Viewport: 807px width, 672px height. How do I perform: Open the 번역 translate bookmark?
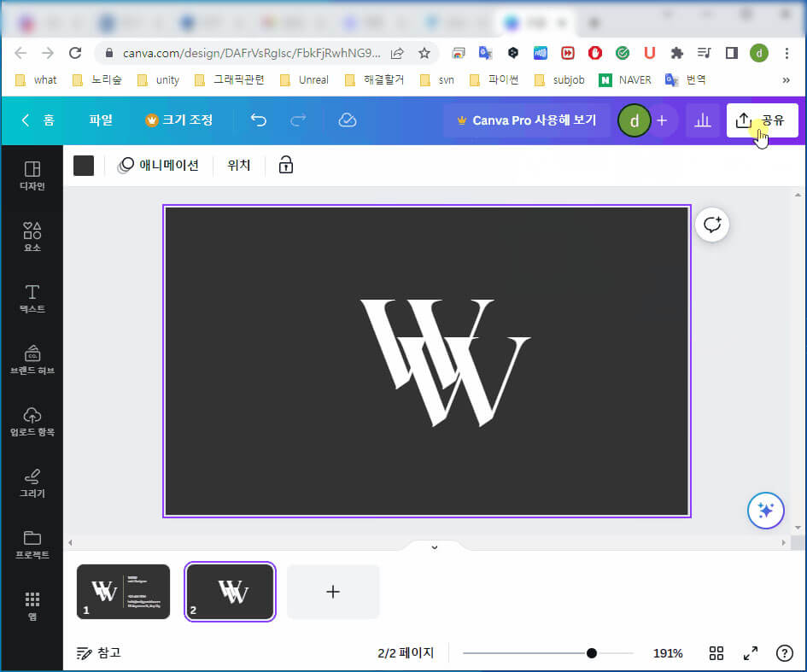(685, 79)
